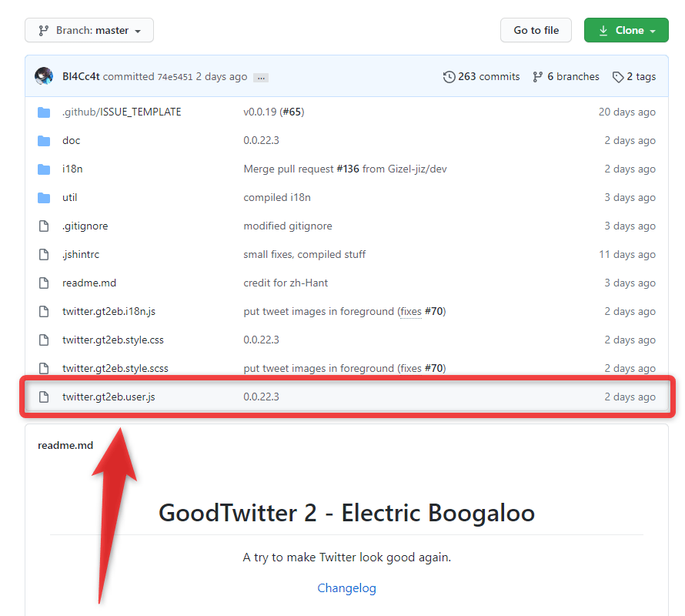The width and height of the screenshot is (685, 616).
Task: Open the i18n folder
Action: coord(72,169)
